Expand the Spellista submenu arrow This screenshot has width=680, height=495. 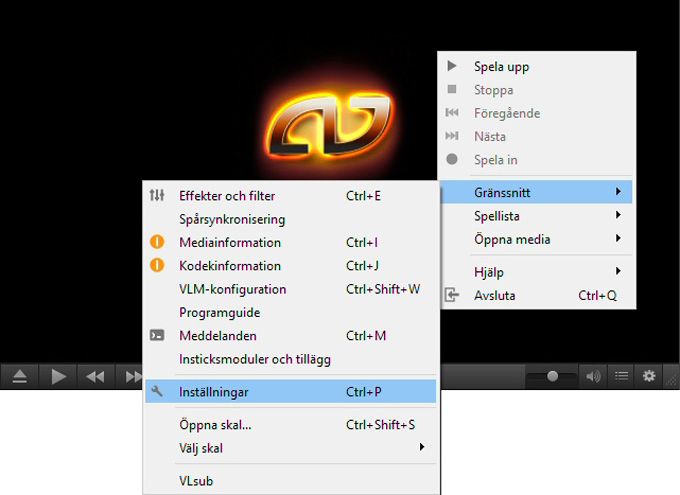tap(618, 215)
